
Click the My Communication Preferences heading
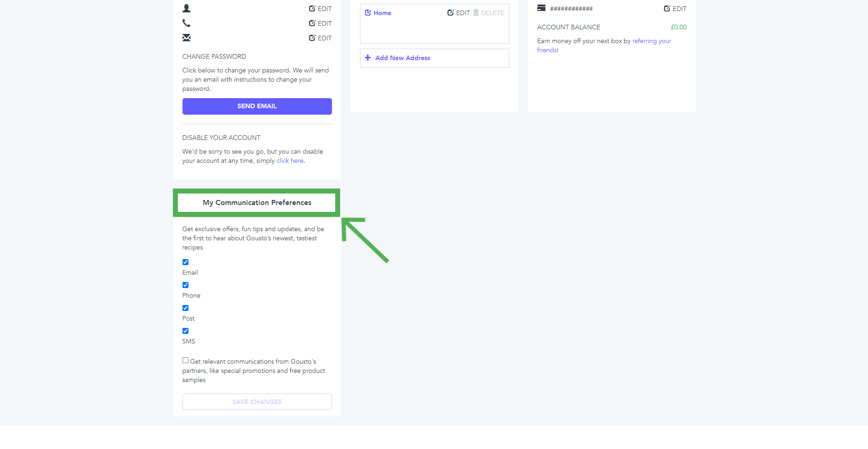point(257,203)
